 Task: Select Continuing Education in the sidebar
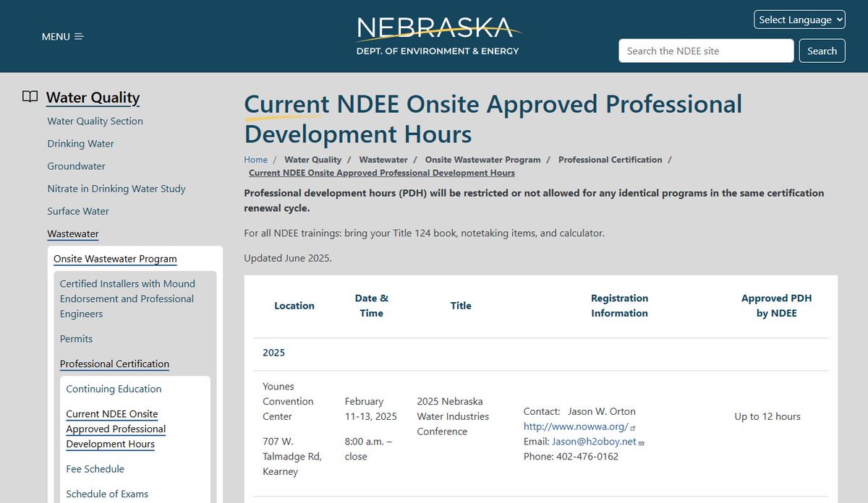pyautogui.click(x=113, y=388)
